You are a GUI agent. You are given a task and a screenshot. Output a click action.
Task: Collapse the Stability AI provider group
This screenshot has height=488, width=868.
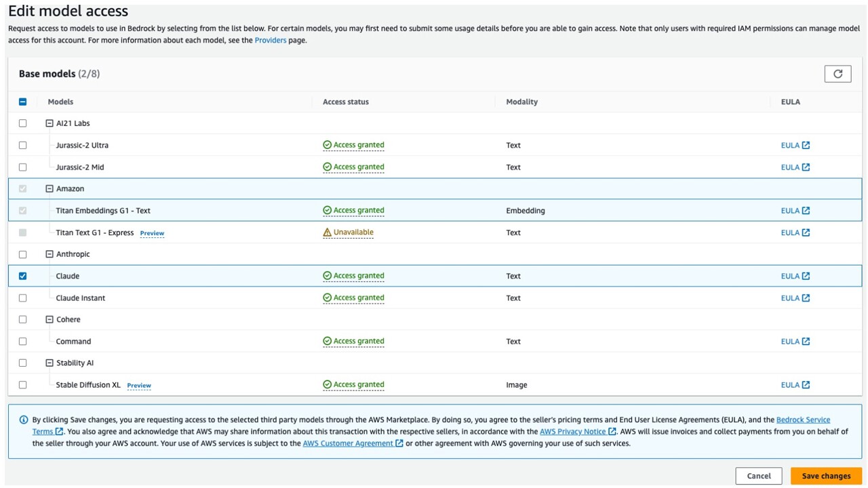(50, 363)
